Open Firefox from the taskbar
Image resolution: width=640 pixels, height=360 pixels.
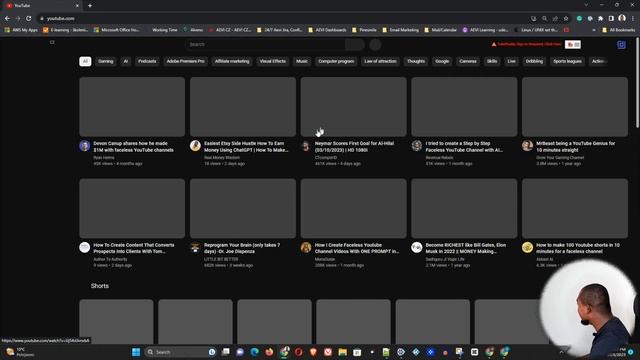269,352
